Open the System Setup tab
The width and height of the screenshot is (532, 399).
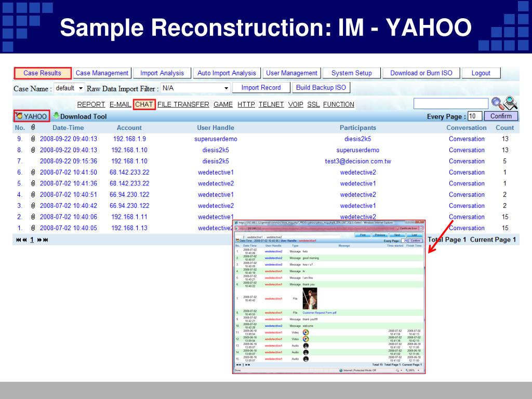tap(352, 73)
